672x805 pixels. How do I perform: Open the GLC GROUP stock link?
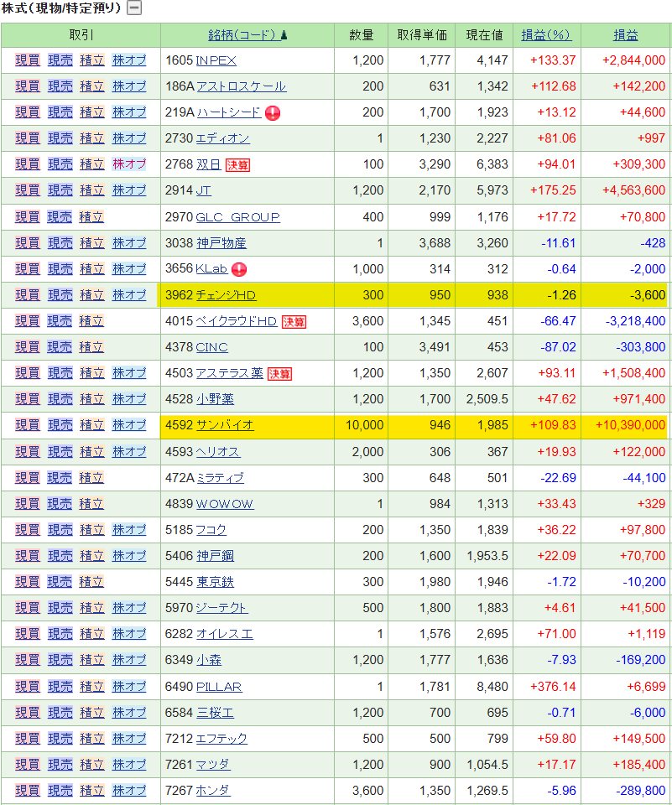pyautogui.click(x=237, y=217)
